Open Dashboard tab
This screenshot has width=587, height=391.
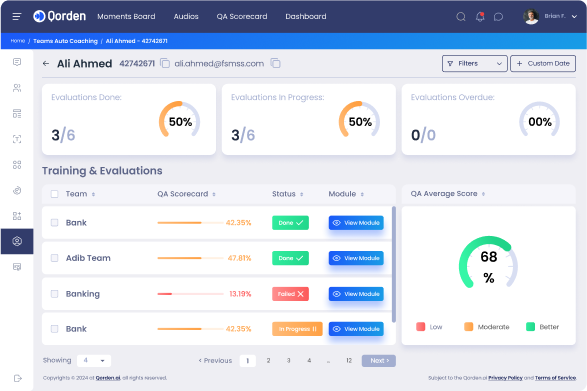point(306,16)
